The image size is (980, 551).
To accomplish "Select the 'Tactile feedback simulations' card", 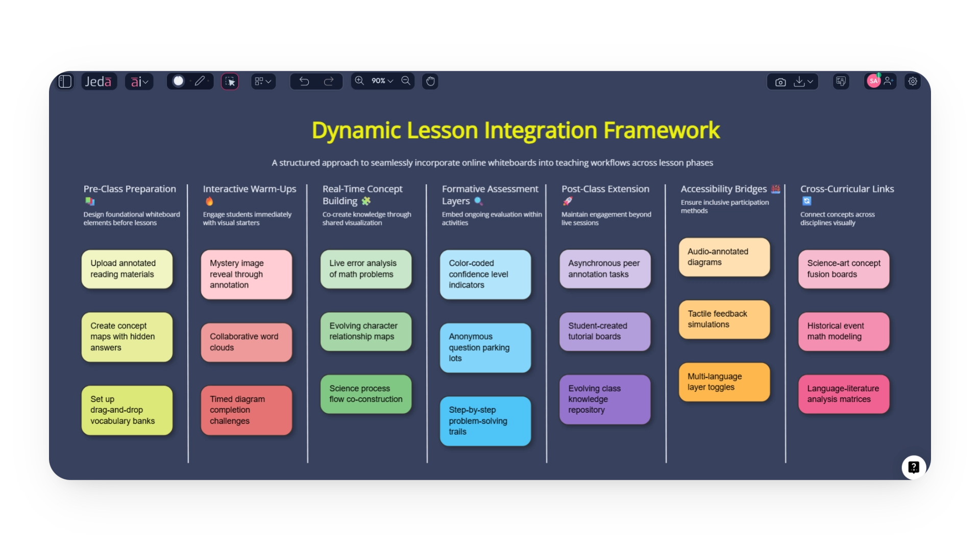I will pyautogui.click(x=724, y=319).
